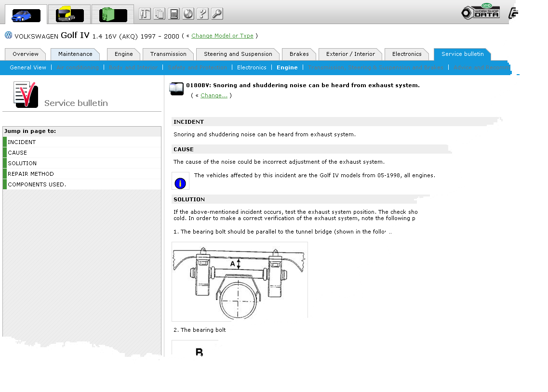Click Change Model or Type link
This screenshot has width=548, height=392.
(x=222, y=36)
